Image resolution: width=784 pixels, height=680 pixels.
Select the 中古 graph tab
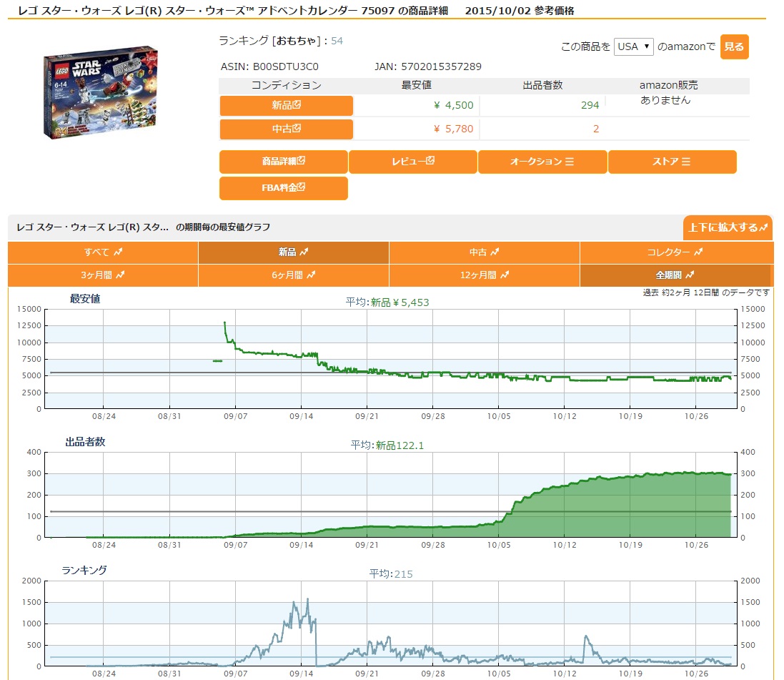pos(484,252)
